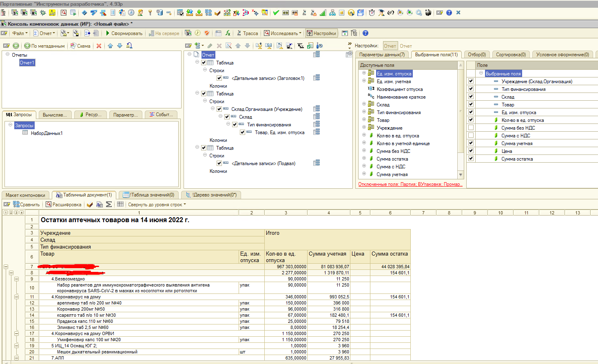Select НаборДанных1 in queries tree

tap(47, 133)
